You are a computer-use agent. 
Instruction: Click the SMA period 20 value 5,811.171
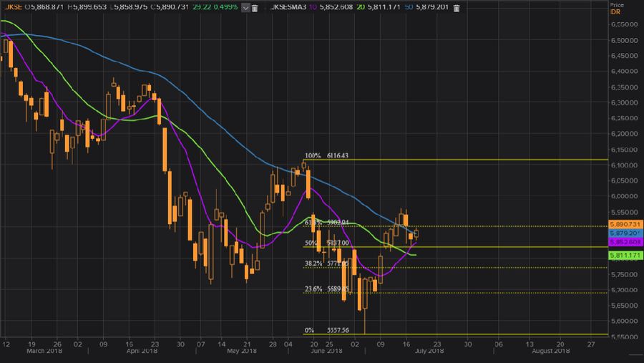click(384, 7)
